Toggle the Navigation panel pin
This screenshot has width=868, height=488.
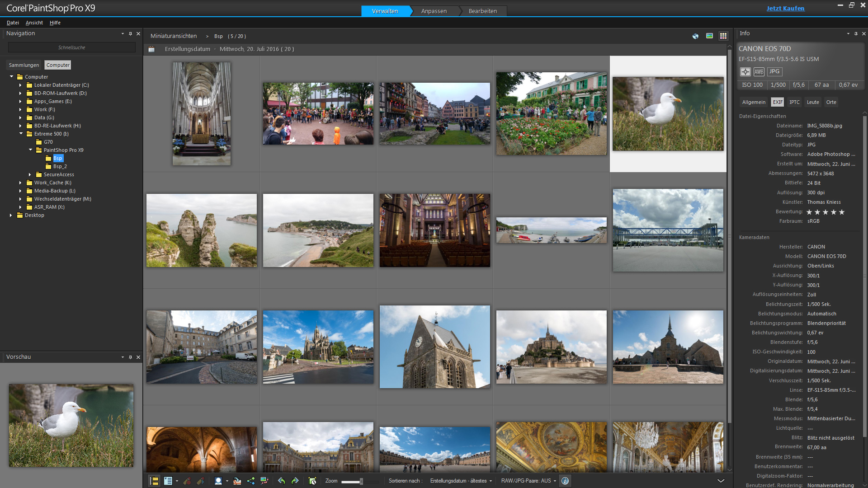pos(130,34)
